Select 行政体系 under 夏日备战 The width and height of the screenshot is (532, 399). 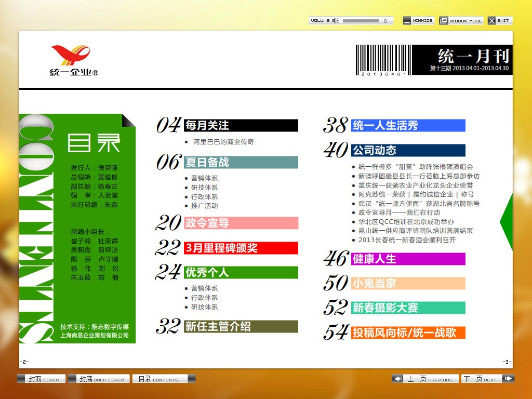(x=204, y=196)
